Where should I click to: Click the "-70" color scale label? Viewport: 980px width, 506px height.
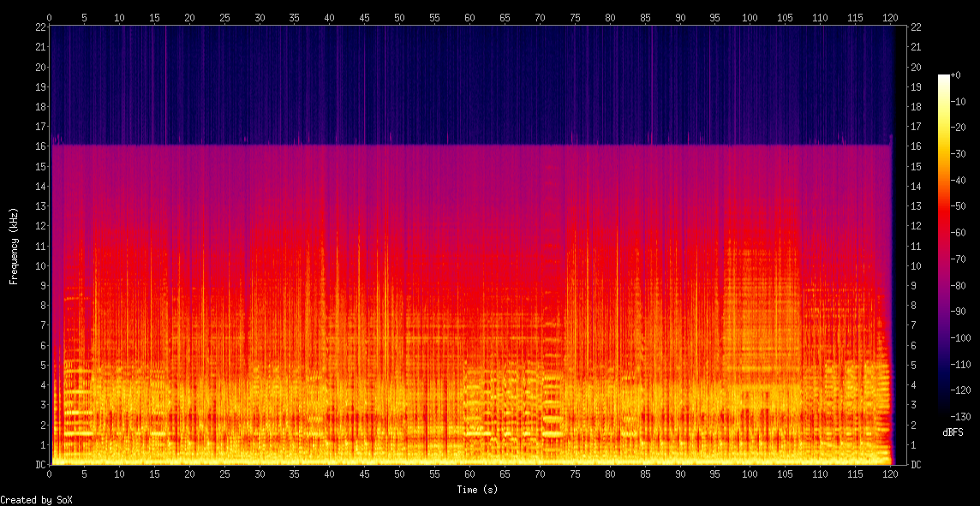coord(958,259)
